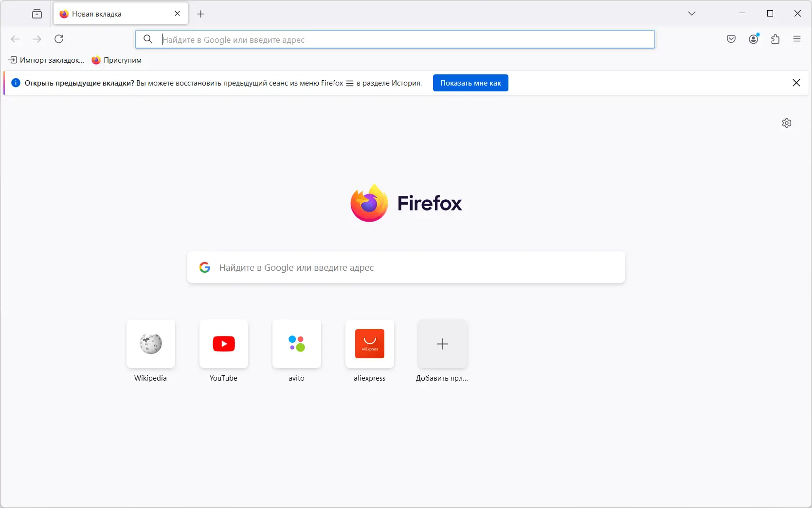Close the "Новая вкладка" tab
The width and height of the screenshot is (812, 508).
178,14
